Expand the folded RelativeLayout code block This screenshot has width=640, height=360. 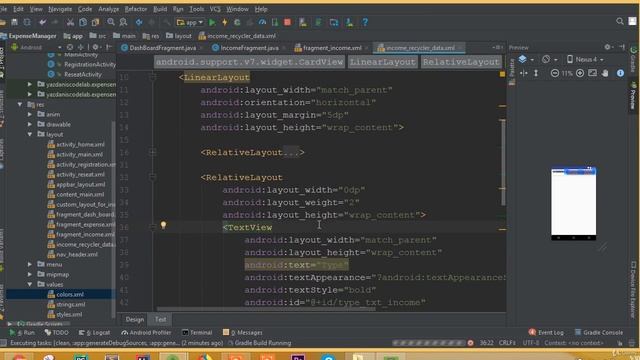point(153,152)
